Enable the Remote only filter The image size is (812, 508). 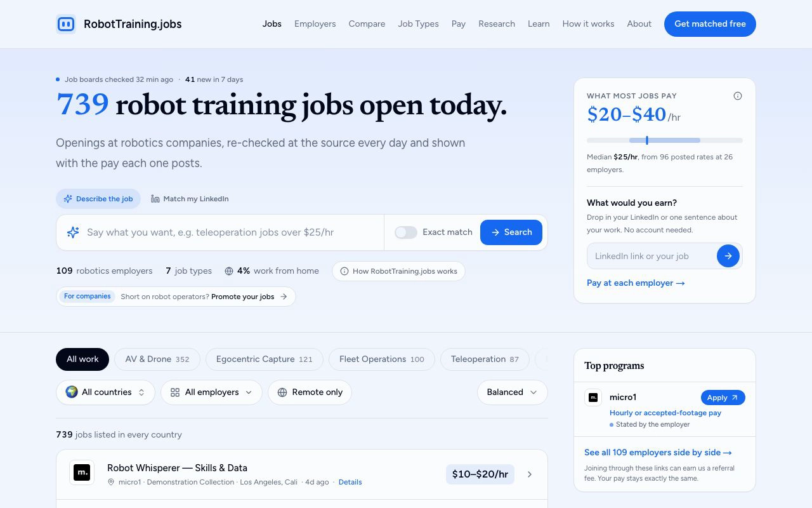[310, 392]
